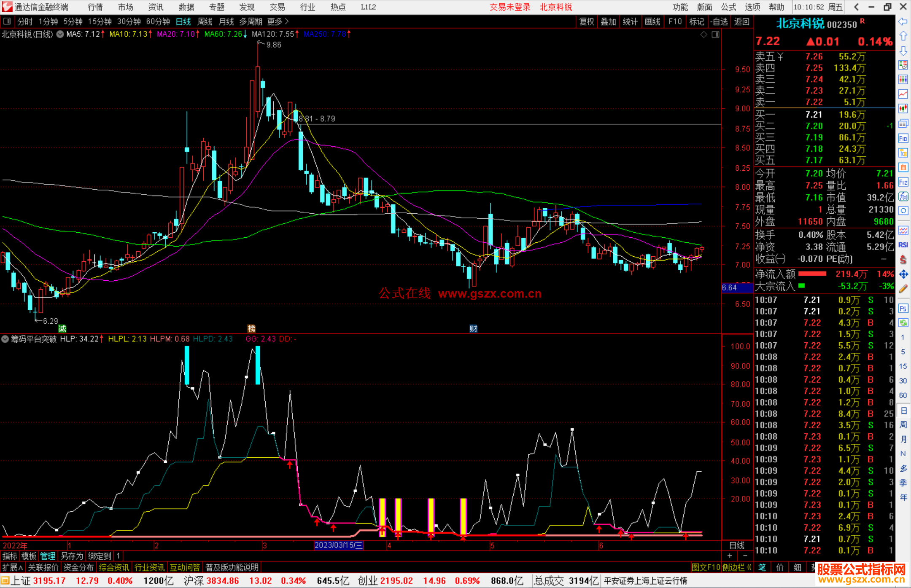Image resolution: width=911 pixels, height=588 pixels.
Task: Click the f(x) formula sidebar icon
Action: click(x=903, y=196)
